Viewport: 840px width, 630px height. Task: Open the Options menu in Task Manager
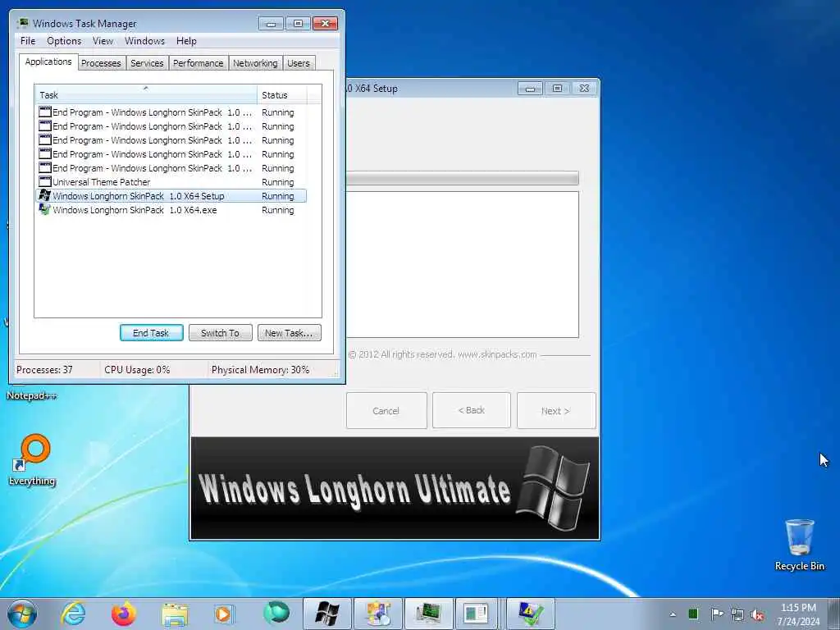[64, 41]
